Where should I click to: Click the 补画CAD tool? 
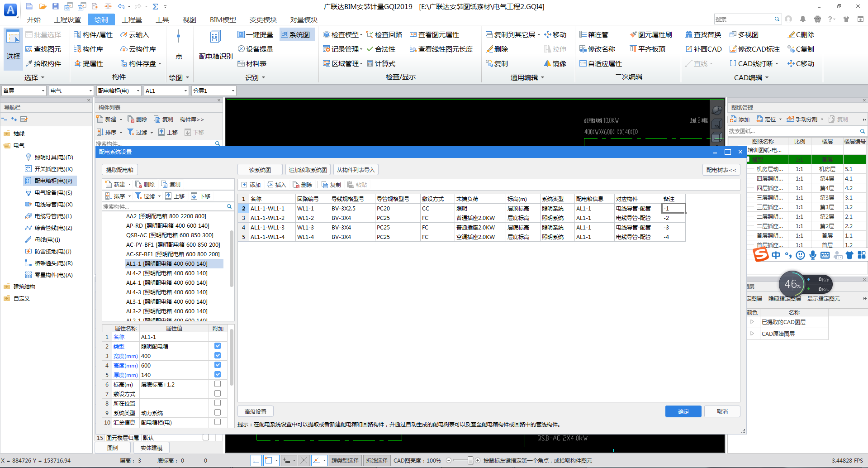pyautogui.click(x=703, y=49)
